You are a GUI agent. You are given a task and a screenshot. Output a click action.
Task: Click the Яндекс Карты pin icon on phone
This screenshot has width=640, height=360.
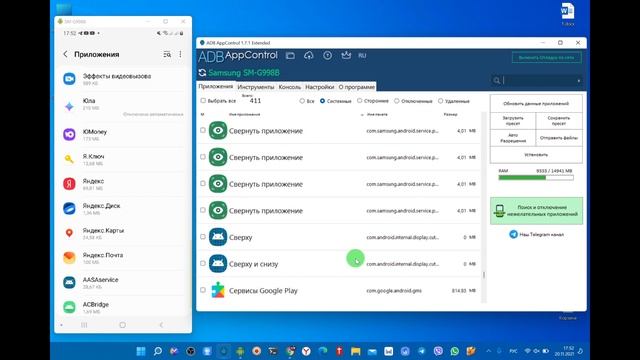(x=69, y=233)
